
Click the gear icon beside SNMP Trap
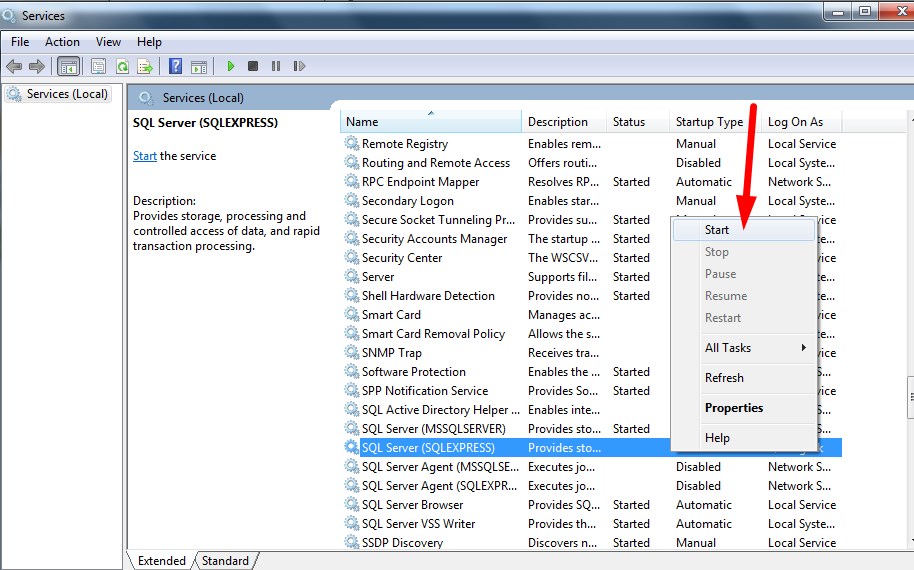351,352
